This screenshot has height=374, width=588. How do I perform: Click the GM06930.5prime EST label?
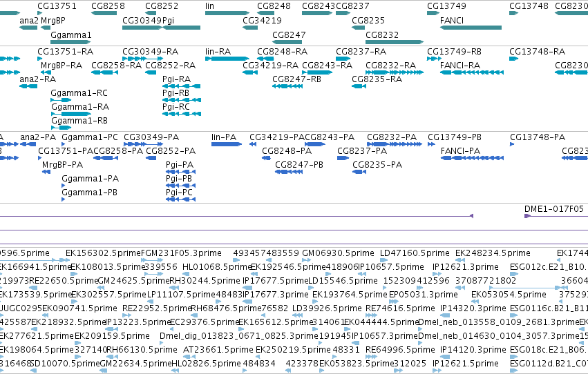tap(339, 253)
